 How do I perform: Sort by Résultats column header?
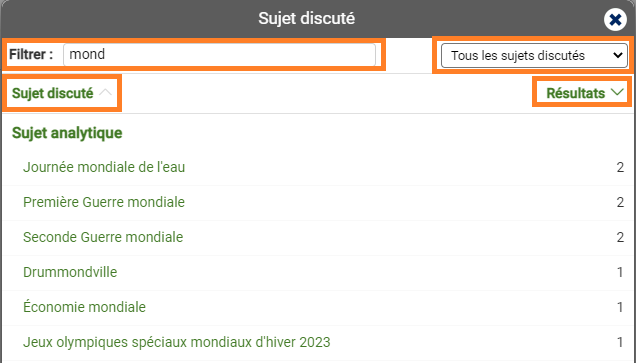tap(576, 93)
